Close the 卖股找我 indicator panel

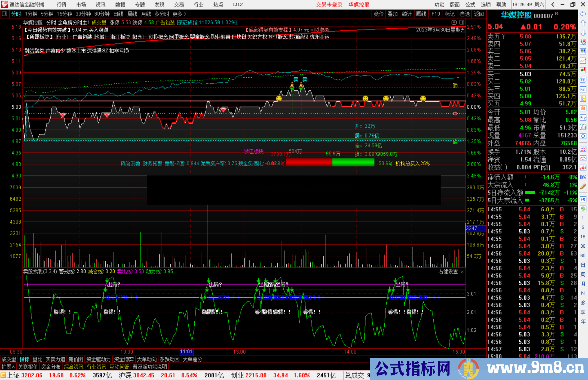[462, 272]
